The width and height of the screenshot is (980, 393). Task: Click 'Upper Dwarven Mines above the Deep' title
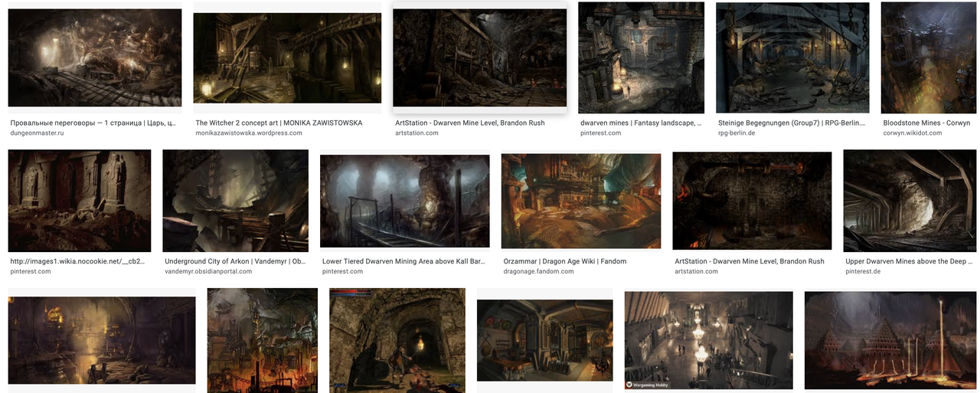[x=909, y=261]
